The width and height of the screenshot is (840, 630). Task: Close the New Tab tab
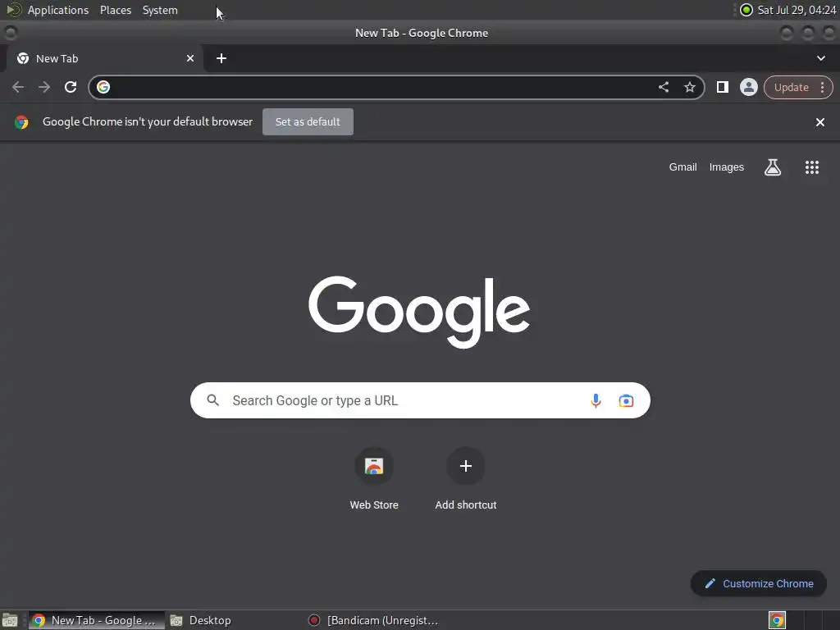point(190,58)
